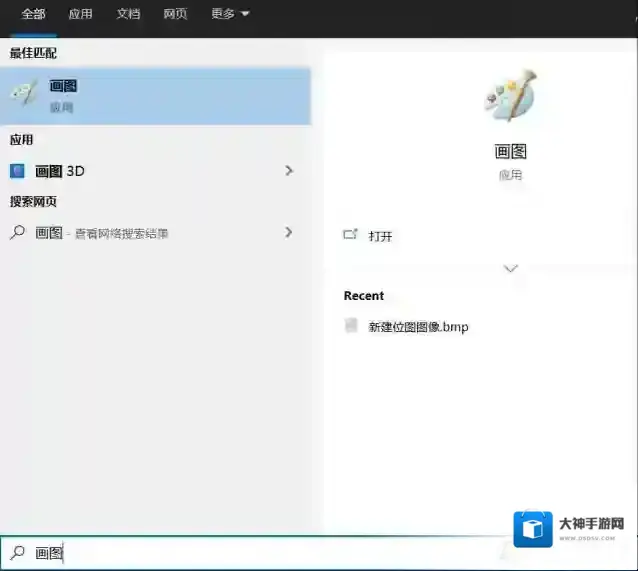This screenshot has width=638, height=571.
Task: Click the 画图 palette icon in best match
Action: coord(24,93)
